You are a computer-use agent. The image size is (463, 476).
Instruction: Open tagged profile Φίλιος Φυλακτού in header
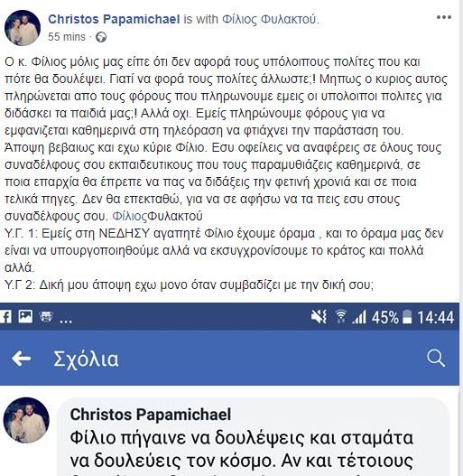coord(270,19)
